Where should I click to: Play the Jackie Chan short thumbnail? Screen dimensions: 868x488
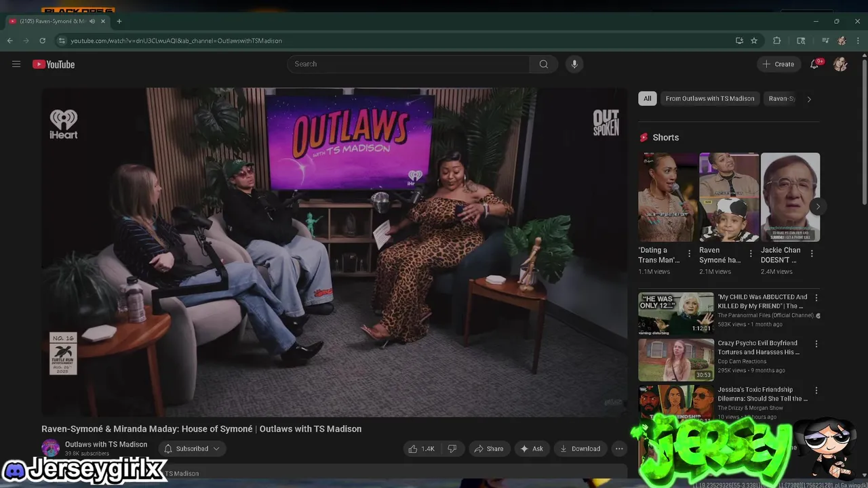coord(790,197)
